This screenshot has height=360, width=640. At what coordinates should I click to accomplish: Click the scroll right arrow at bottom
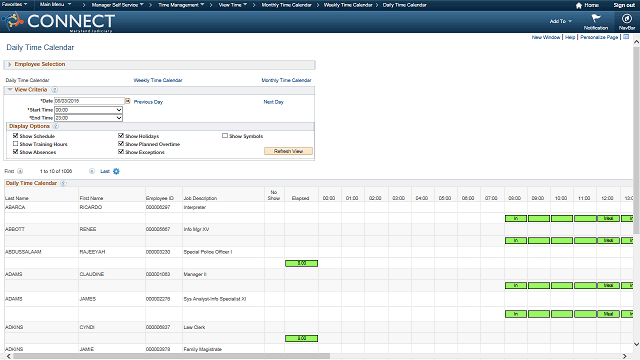coord(624,356)
